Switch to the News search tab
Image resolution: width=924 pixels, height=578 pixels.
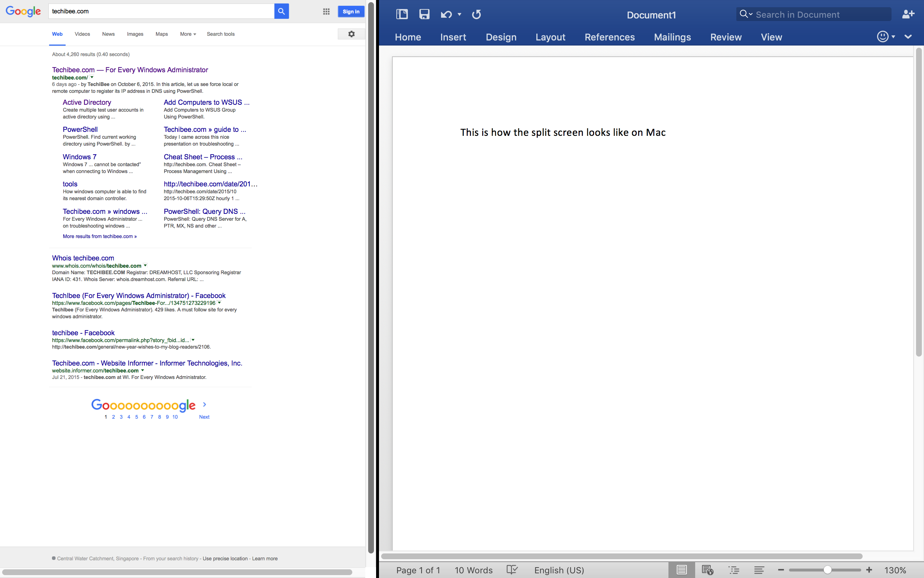click(108, 34)
